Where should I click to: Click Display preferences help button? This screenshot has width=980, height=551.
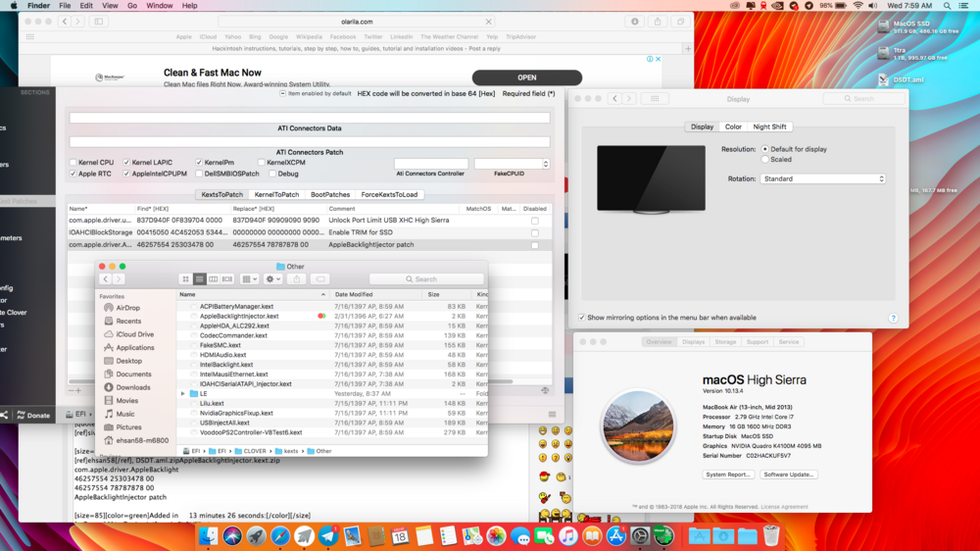click(893, 318)
